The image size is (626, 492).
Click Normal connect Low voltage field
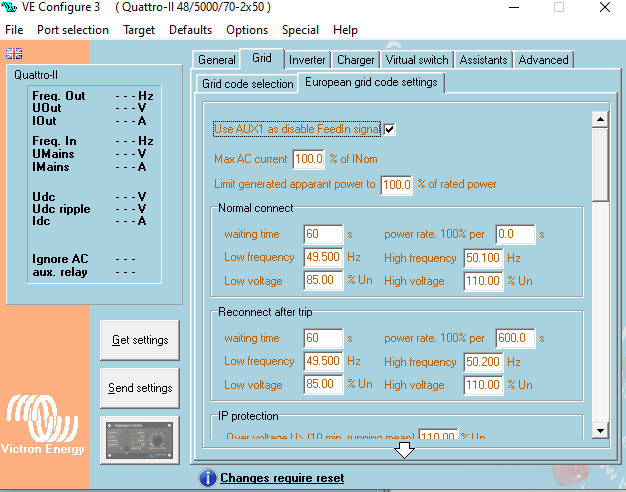323,280
